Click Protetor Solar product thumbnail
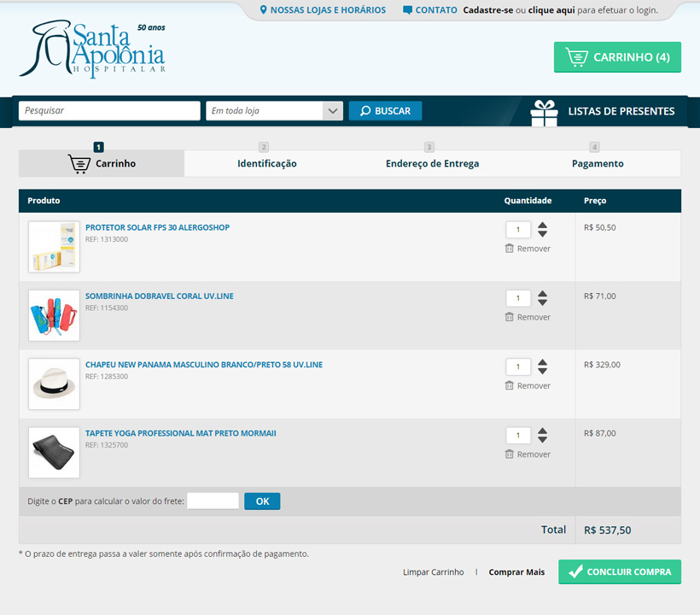The width and height of the screenshot is (700, 615). [54, 247]
